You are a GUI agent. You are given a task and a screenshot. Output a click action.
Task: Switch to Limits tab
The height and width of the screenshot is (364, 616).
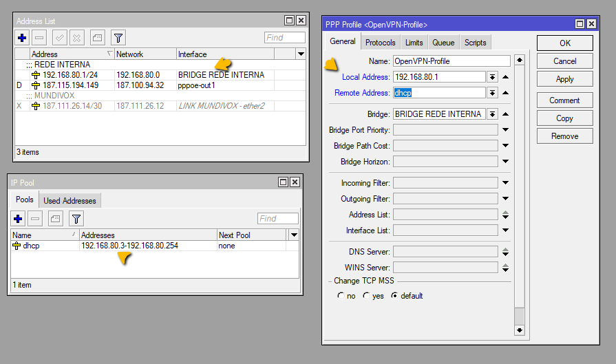(x=414, y=43)
